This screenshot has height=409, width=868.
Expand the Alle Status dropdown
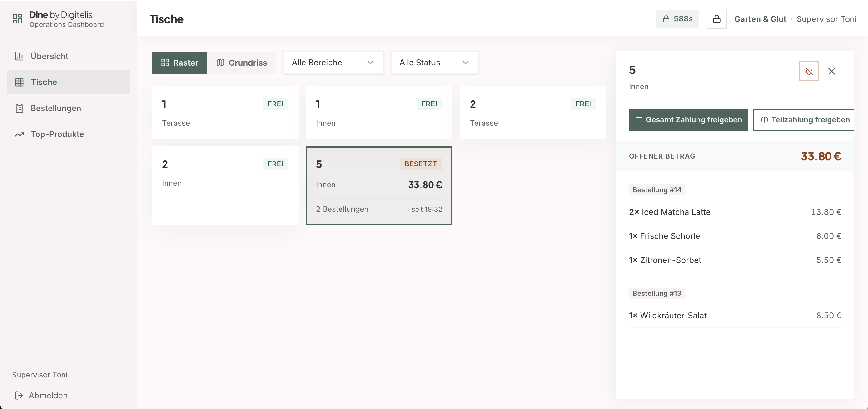(x=435, y=63)
